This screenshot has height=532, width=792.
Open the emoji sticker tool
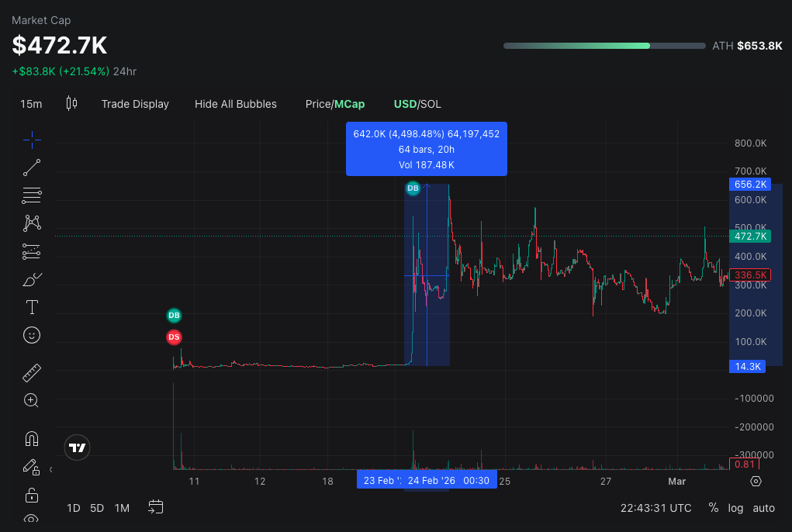[x=32, y=335]
